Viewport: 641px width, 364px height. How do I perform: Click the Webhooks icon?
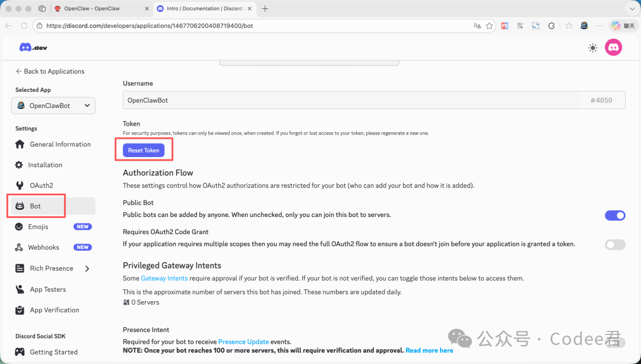point(19,247)
